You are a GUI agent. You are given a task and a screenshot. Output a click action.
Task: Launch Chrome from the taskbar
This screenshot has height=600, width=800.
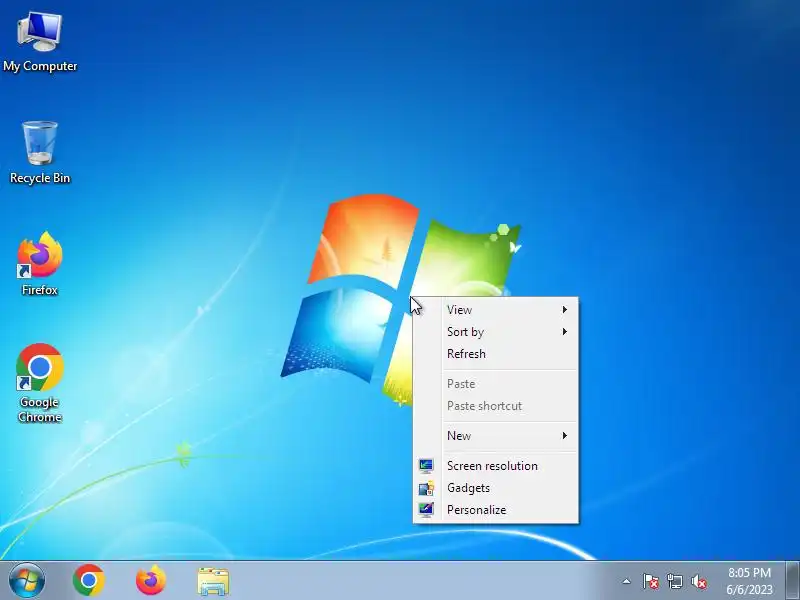pyautogui.click(x=89, y=580)
